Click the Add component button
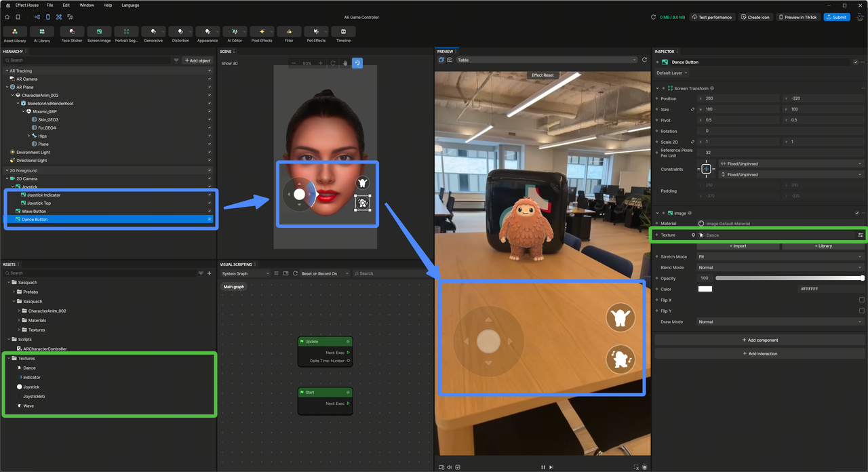This screenshot has height=472, width=868. 759,340
